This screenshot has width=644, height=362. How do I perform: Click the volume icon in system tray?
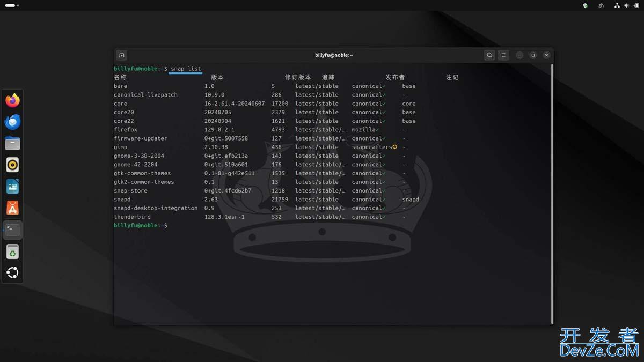626,5
